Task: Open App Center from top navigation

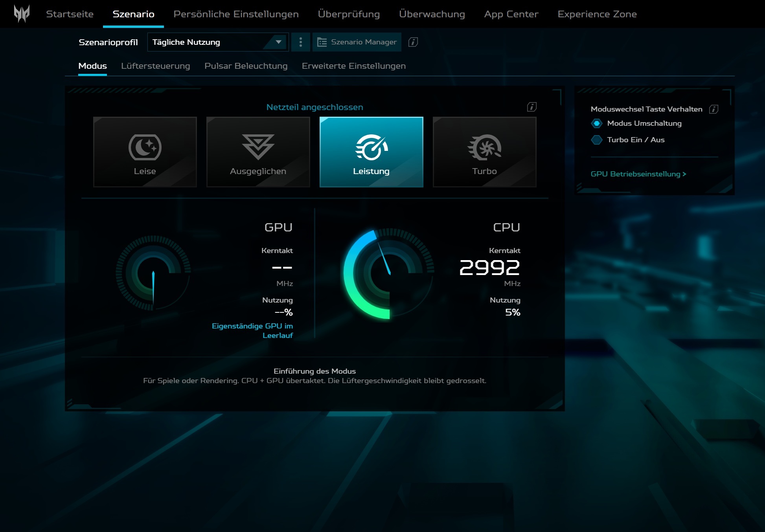Action: [x=511, y=14]
